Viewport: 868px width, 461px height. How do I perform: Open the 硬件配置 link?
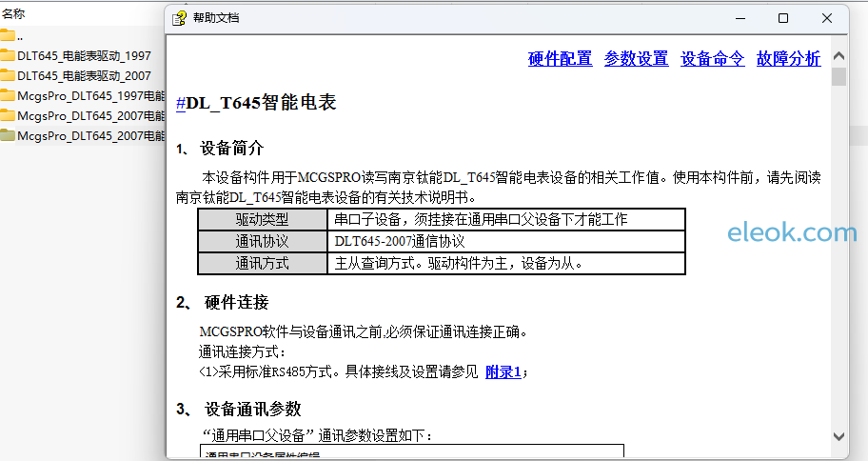pos(561,59)
